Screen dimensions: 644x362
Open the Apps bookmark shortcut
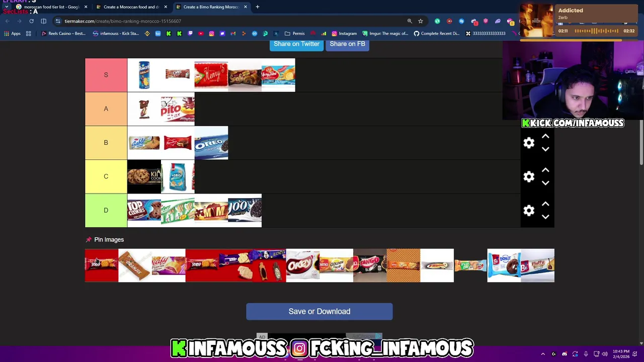(x=12, y=34)
